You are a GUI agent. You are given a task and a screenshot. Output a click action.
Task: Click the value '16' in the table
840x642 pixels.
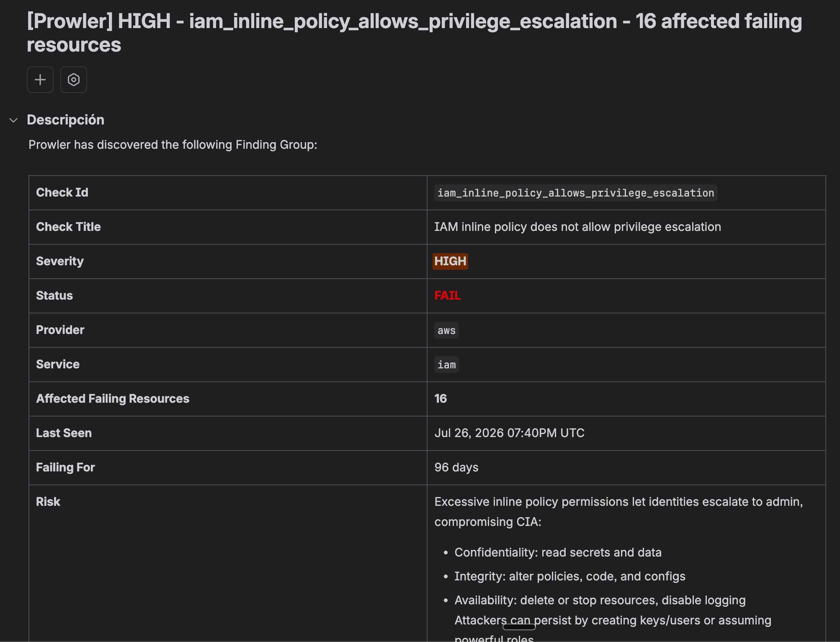tap(441, 399)
